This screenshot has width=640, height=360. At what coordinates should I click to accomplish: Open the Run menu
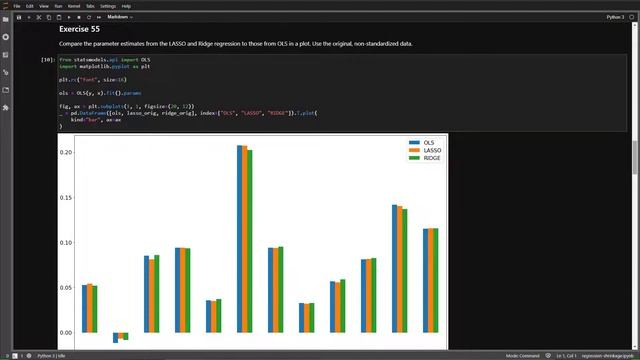58,6
